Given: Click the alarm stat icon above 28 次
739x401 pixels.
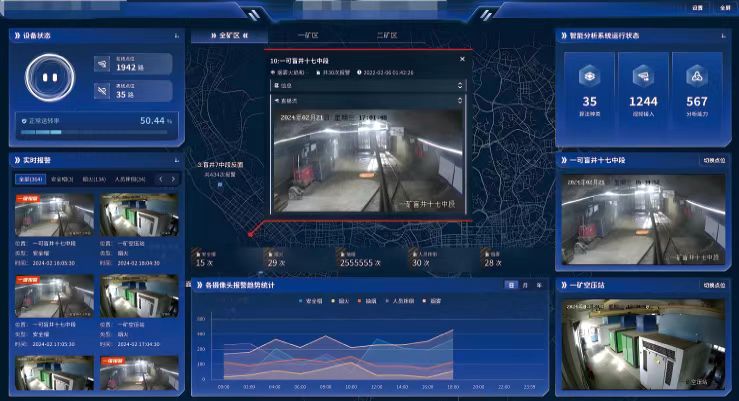Looking at the screenshot, I should pyautogui.click(x=487, y=254).
